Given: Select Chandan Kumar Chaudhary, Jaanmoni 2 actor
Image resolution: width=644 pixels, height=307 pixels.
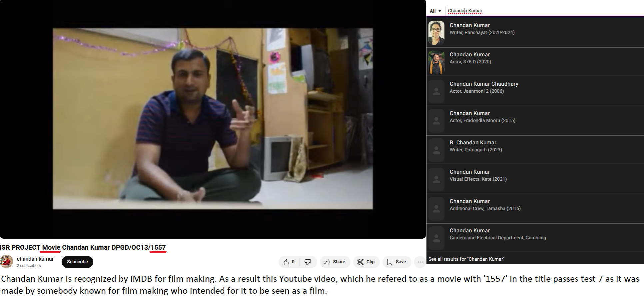Looking at the screenshot, I should pyautogui.click(x=535, y=91).
